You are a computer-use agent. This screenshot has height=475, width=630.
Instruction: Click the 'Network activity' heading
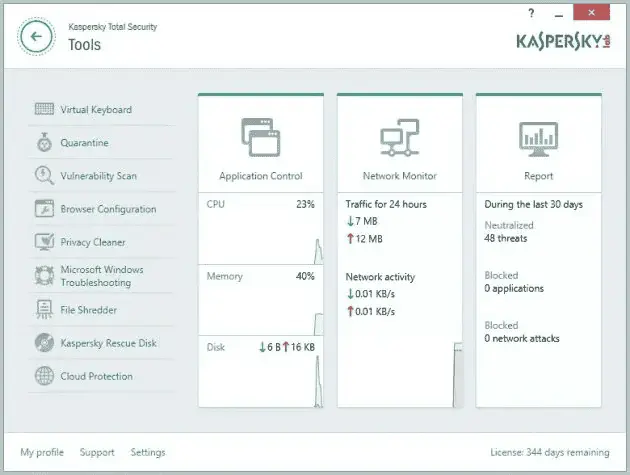pos(380,277)
